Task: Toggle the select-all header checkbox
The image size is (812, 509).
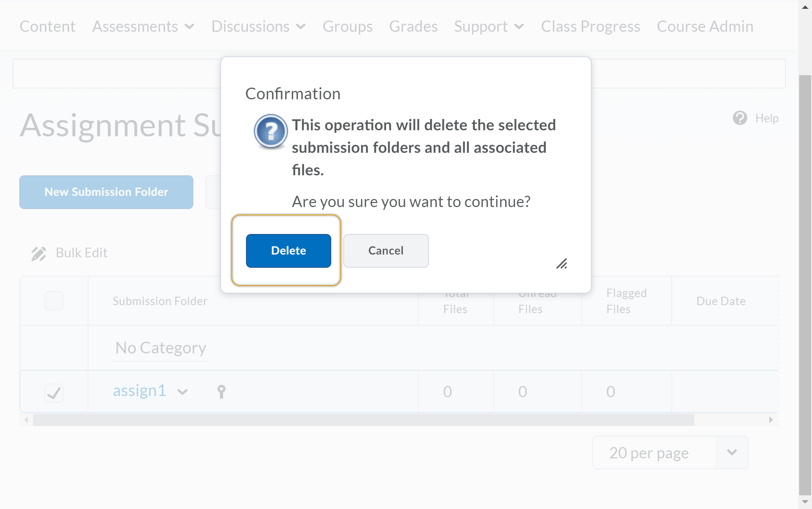Action: click(x=54, y=301)
